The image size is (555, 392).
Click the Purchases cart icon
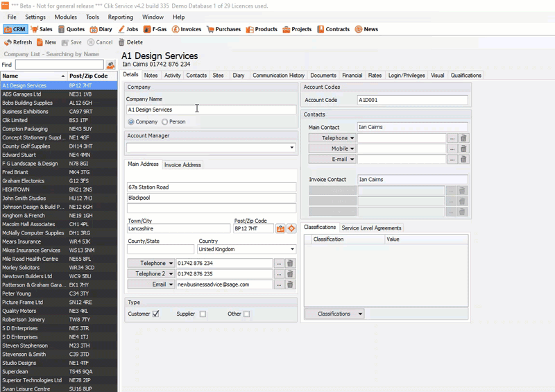(210, 29)
